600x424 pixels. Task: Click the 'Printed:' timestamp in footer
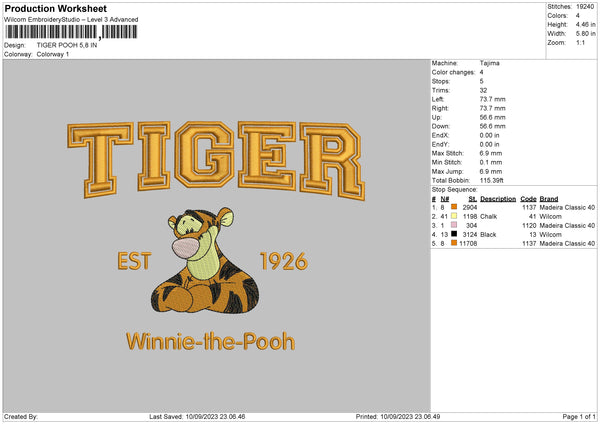click(x=398, y=417)
